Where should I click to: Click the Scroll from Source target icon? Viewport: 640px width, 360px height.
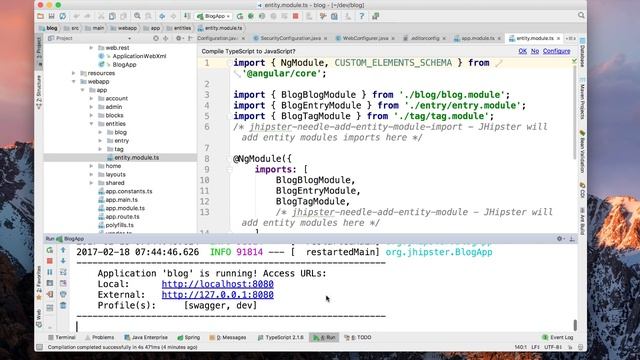click(x=156, y=38)
